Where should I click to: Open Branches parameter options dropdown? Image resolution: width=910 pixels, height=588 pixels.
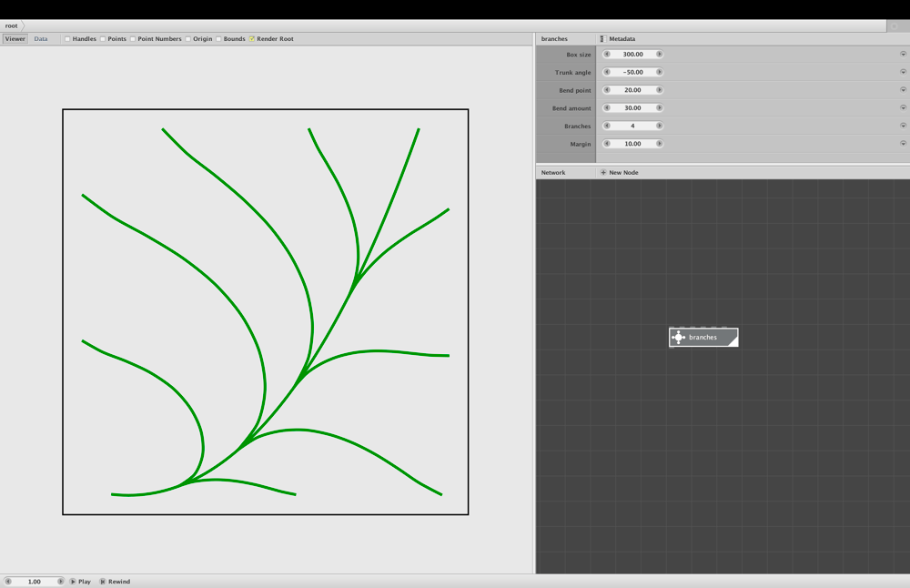pyautogui.click(x=903, y=126)
